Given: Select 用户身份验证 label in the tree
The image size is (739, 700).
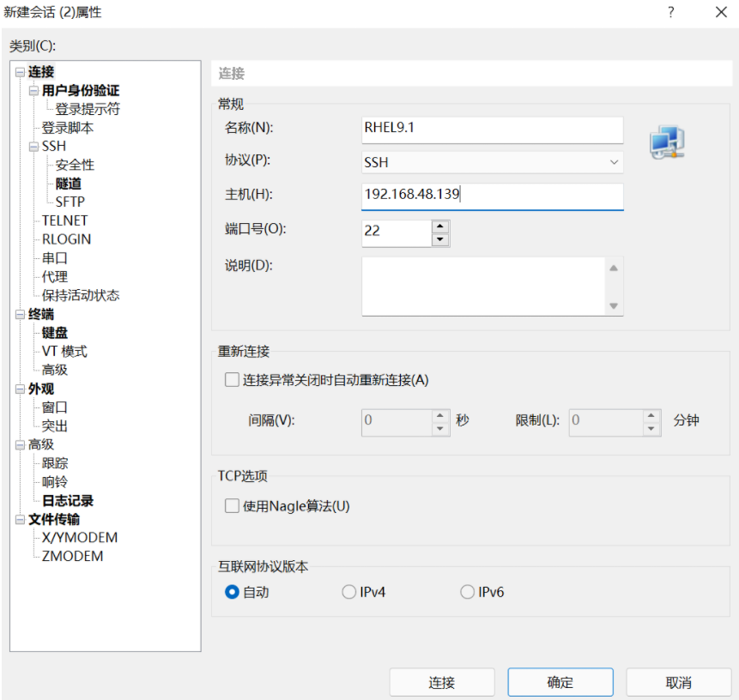Looking at the screenshot, I should [81, 90].
